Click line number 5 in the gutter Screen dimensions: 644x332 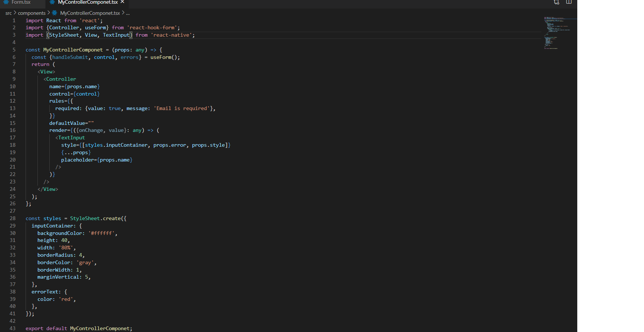[14, 50]
